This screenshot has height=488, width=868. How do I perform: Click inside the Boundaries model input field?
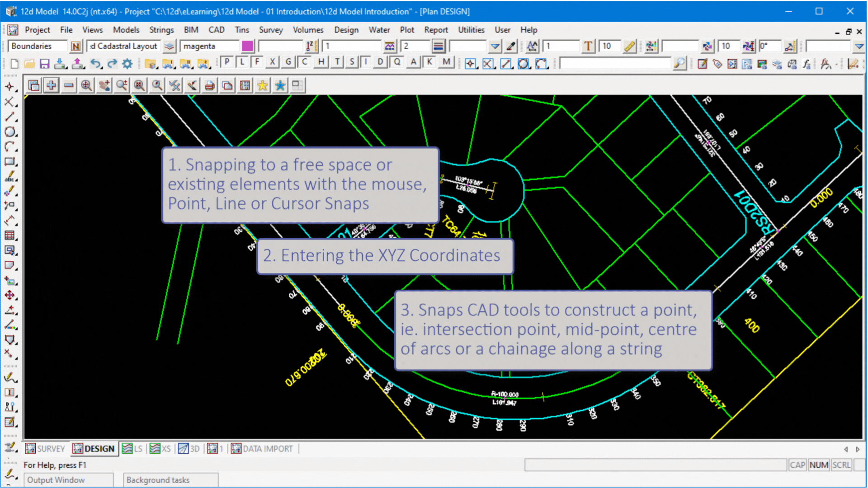38,46
